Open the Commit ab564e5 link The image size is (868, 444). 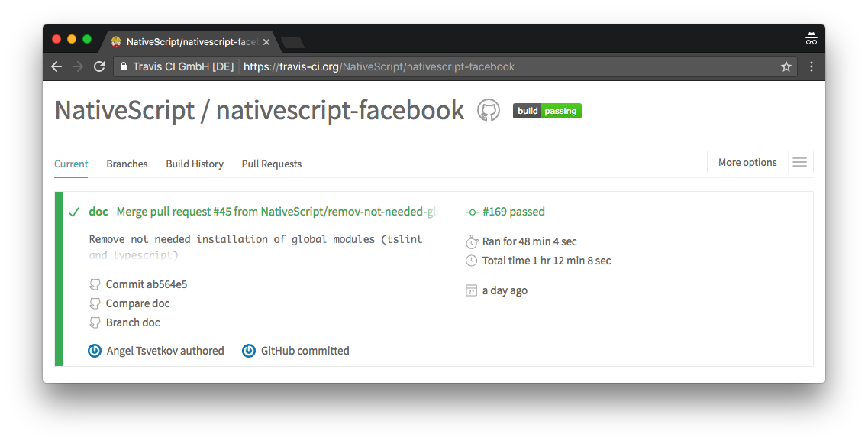[x=146, y=284]
